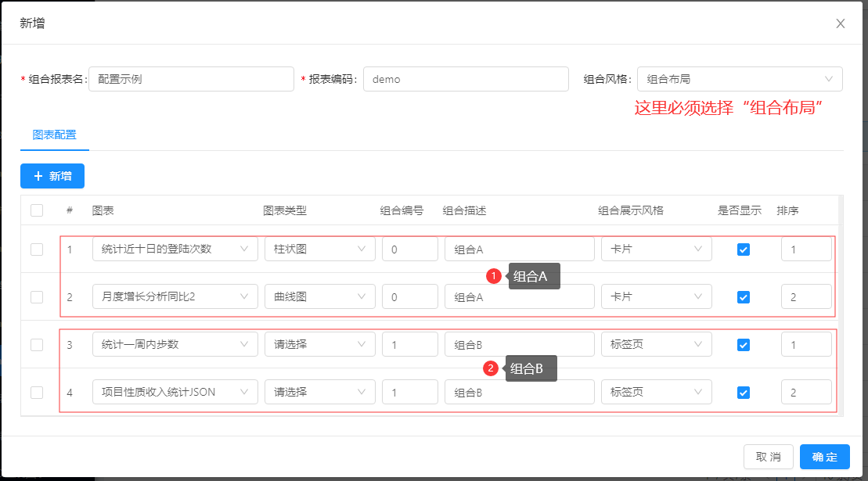This screenshot has width=868, height=481.
Task: Click the 组合报表名 input field
Action: coord(190,79)
